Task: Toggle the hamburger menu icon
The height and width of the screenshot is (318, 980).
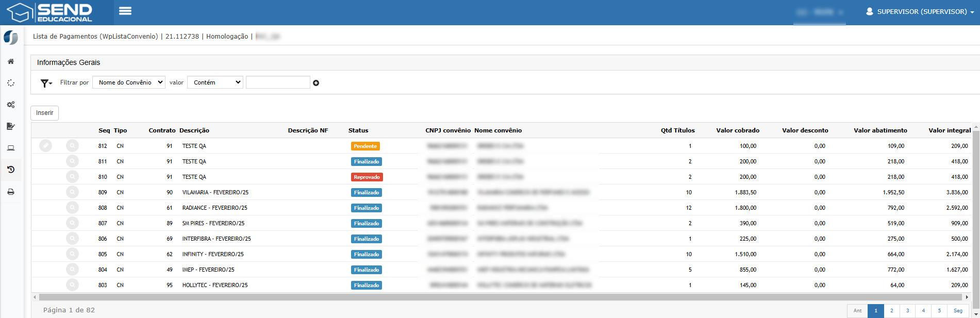Action: (x=125, y=11)
